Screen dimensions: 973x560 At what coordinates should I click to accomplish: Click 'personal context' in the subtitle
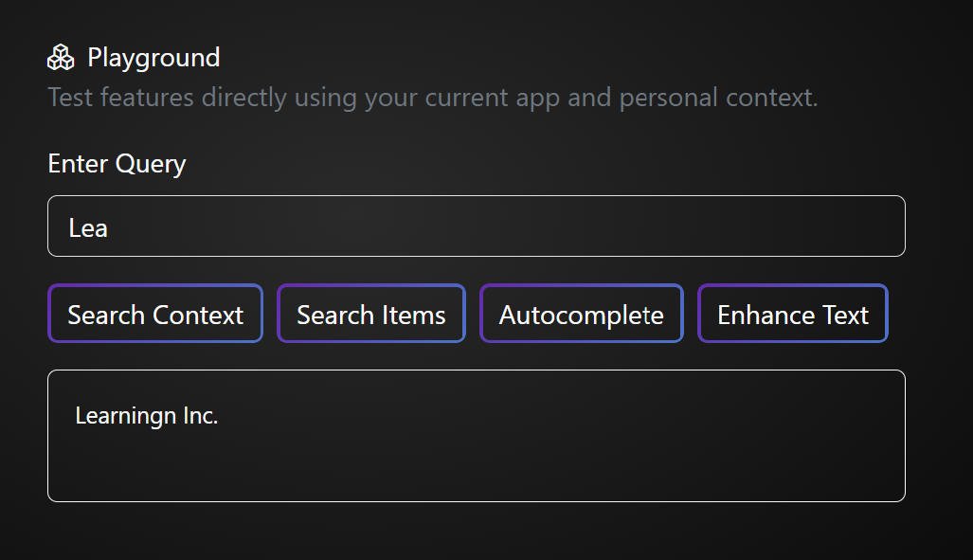[x=718, y=98]
